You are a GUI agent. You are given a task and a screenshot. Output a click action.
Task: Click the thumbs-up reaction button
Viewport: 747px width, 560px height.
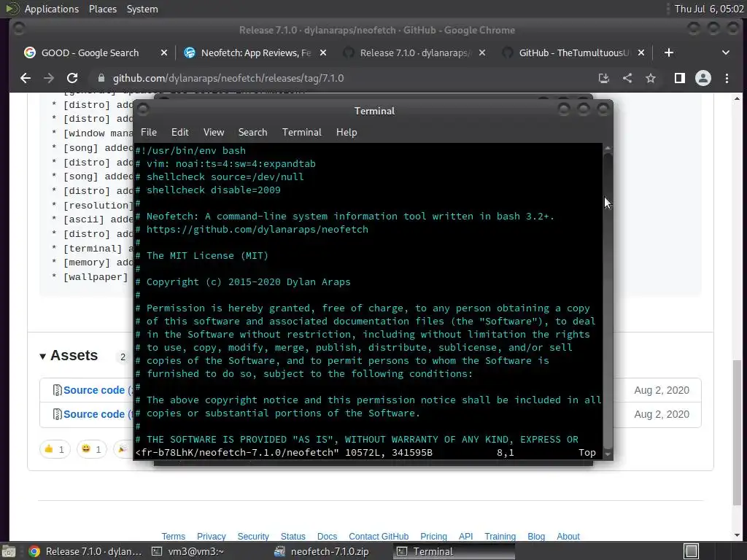point(55,449)
